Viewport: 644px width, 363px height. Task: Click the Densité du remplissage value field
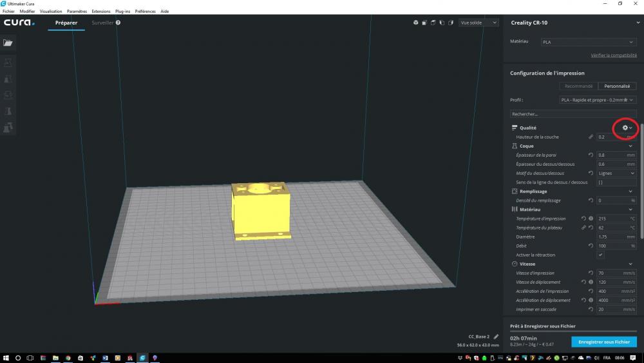(x=616, y=201)
